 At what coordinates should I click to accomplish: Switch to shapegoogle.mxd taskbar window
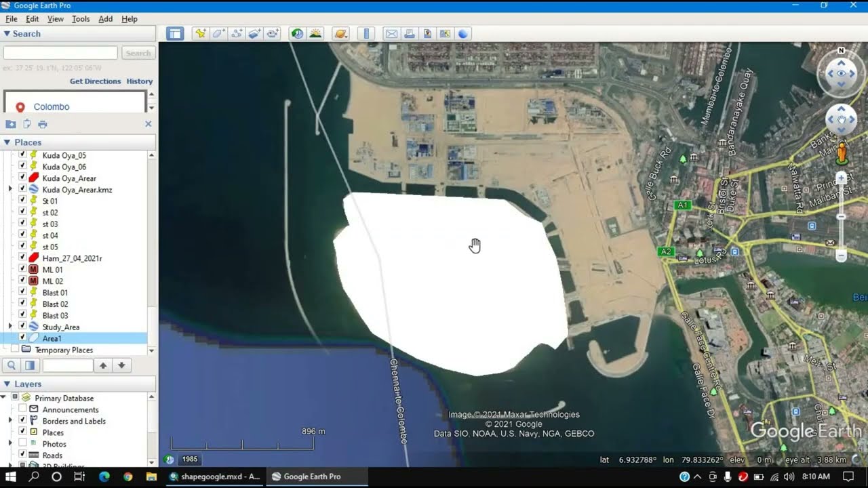pos(215,476)
